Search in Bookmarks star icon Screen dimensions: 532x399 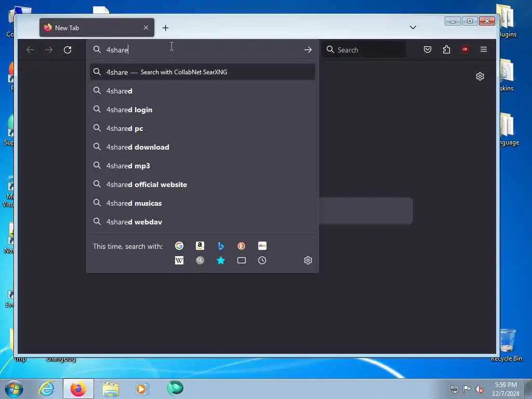tap(220, 260)
